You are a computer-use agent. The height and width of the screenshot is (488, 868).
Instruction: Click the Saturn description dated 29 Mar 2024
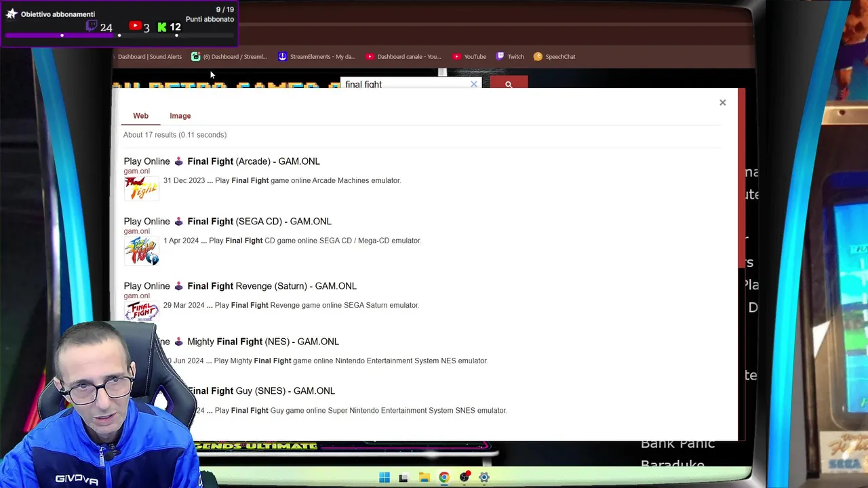coord(291,305)
